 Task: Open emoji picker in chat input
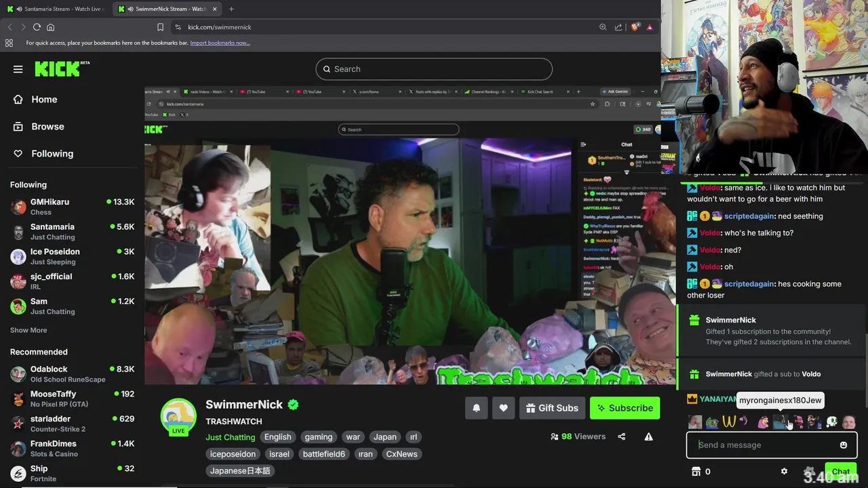click(x=844, y=445)
